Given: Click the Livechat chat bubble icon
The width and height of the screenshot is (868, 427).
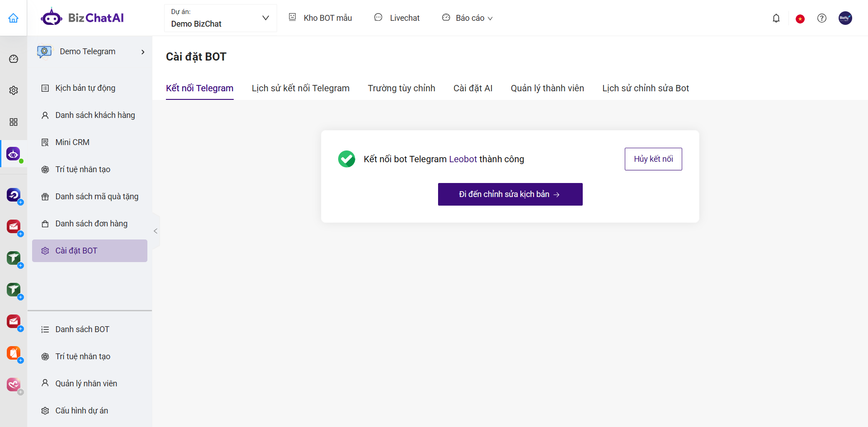Looking at the screenshot, I should pyautogui.click(x=378, y=17).
